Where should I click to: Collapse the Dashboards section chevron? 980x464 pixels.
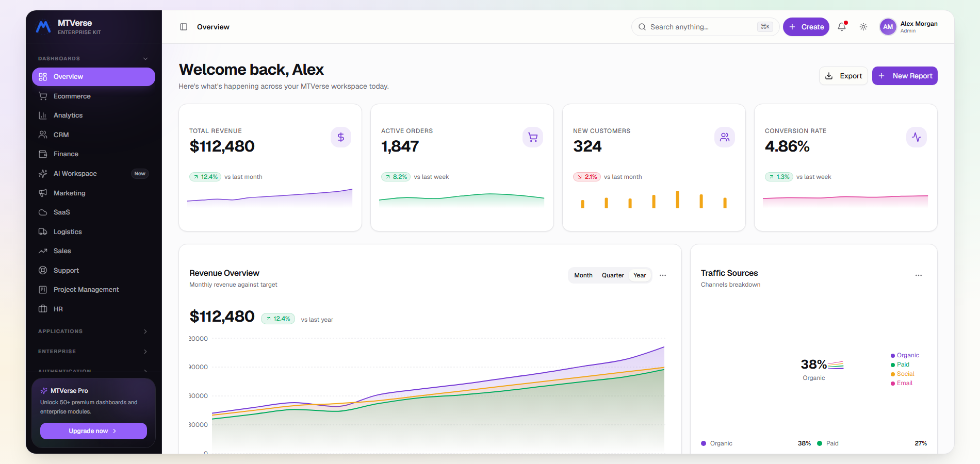point(145,59)
